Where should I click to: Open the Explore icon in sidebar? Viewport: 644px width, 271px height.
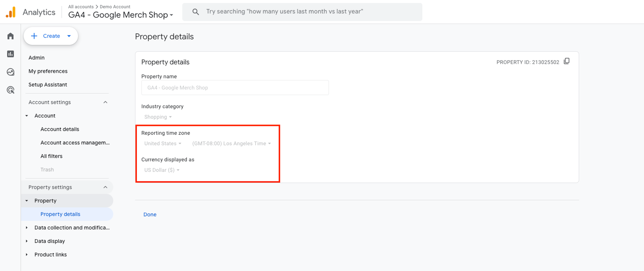point(10,72)
